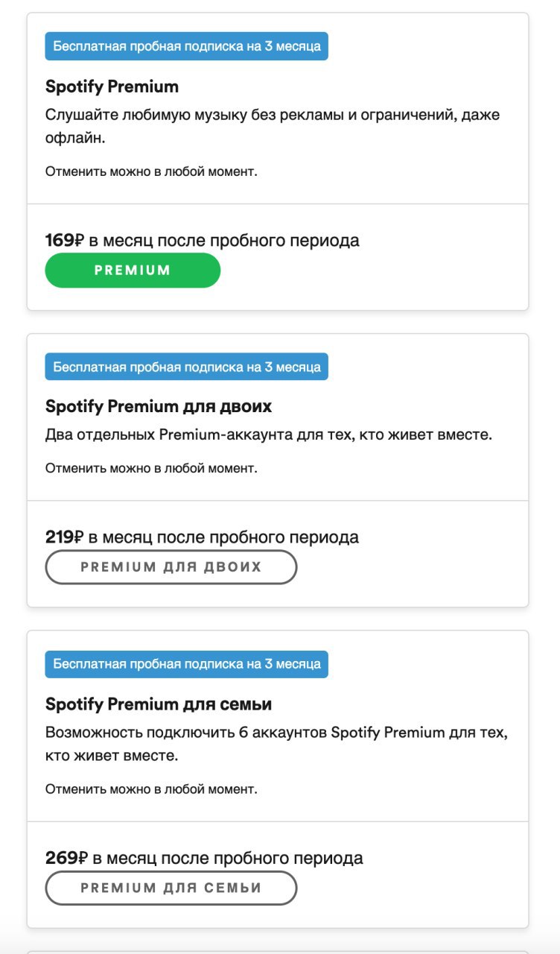This screenshot has height=954, width=560.
Task: Click the 269₽ per month price text
Action: [x=204, y=858]
